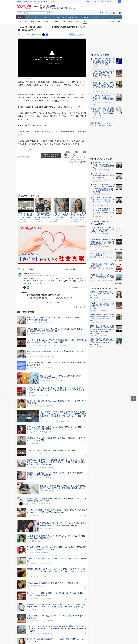Viewport: 138px width, 644px height.
Task: Click the expert commenter avatar 真野俊樹
Action: [20, 275]
